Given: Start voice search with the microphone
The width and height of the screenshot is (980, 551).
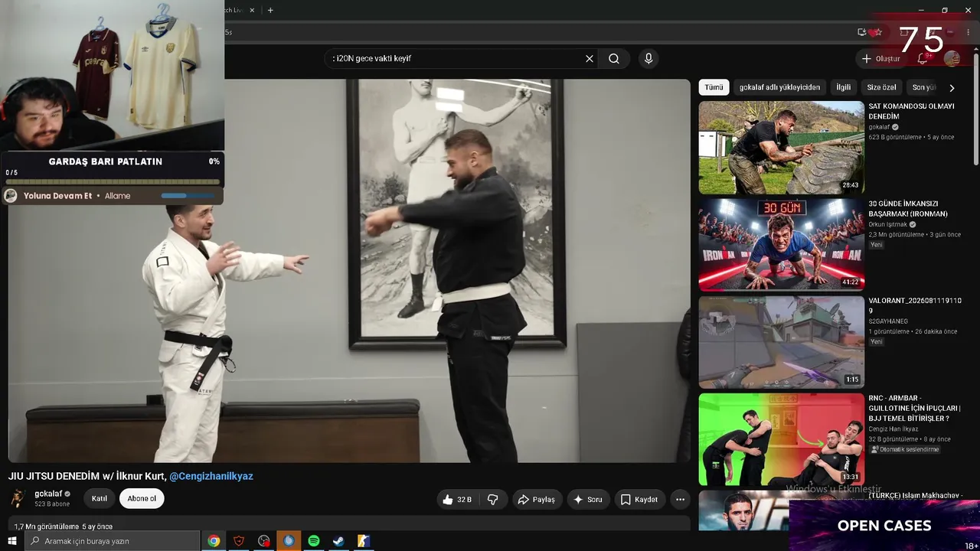Looking at the screenshot, I should point(648,59).
